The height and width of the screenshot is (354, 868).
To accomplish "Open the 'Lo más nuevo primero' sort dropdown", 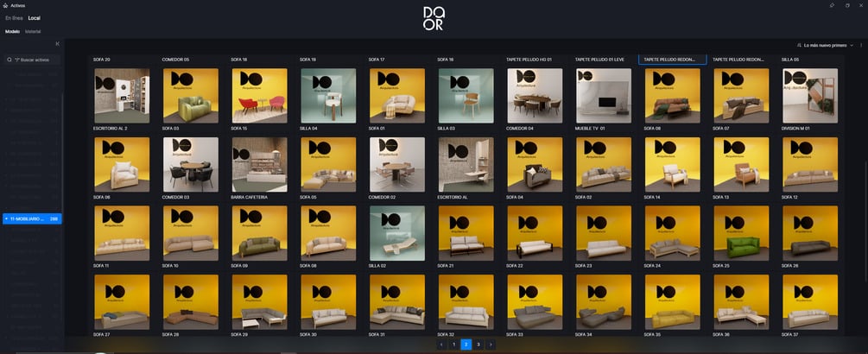I will pos(826,45).
